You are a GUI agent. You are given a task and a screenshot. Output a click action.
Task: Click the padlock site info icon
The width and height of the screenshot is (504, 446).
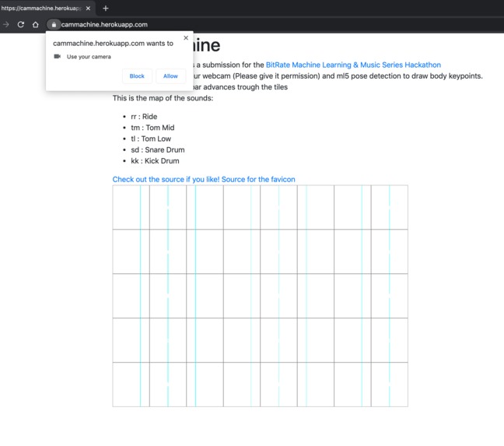(x=54, y=24)
